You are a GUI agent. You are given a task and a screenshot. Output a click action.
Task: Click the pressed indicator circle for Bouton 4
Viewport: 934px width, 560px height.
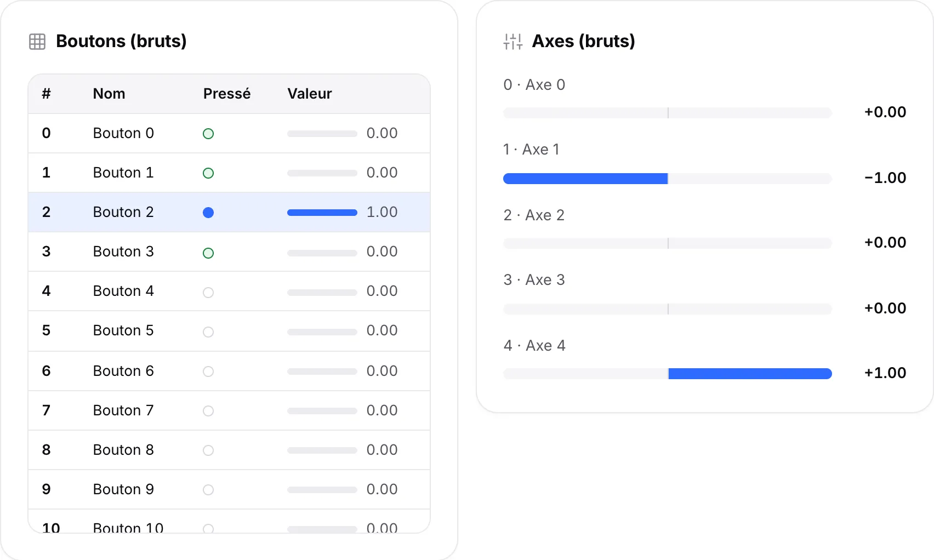[208, 293]
